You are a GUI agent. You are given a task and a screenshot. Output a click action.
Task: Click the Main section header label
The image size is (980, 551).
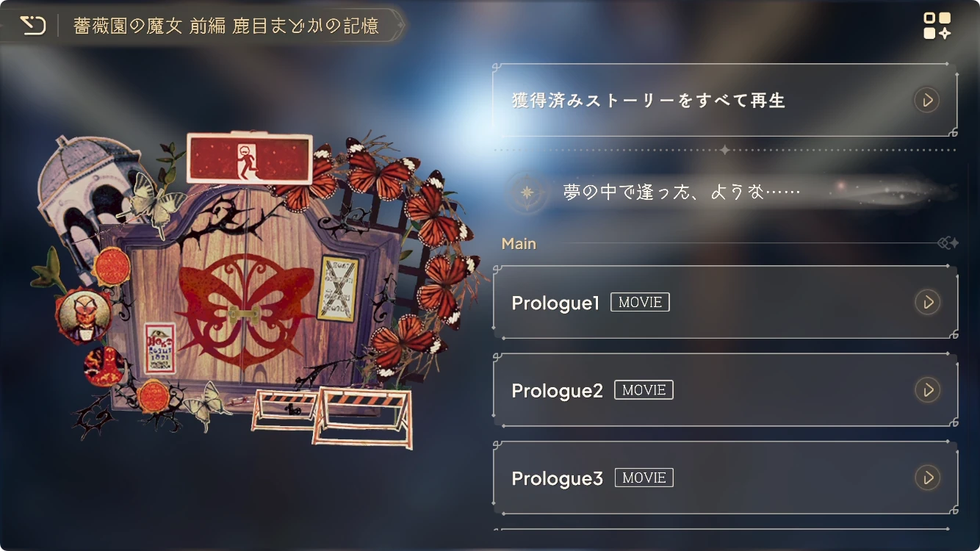click(x=519, y=244)
